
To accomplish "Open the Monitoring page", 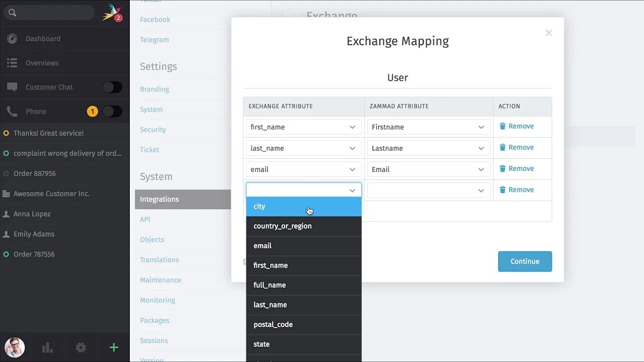I will click(x=157, y=300).
